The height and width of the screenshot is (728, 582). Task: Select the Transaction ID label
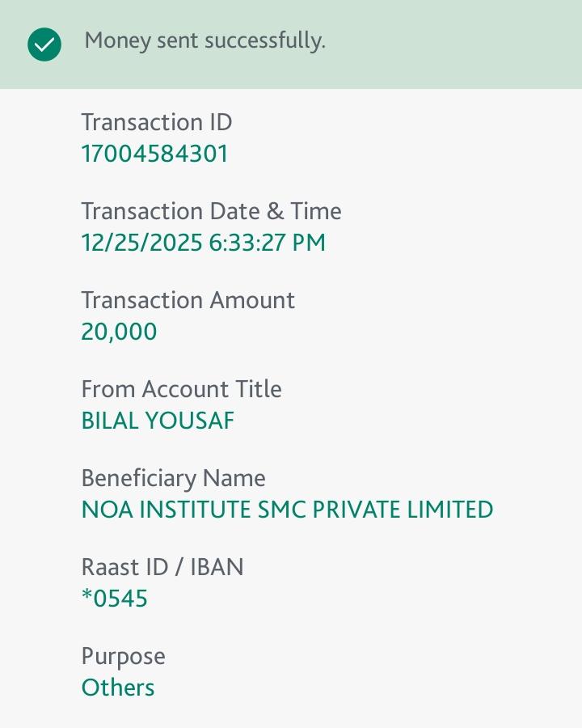(156, 122)
